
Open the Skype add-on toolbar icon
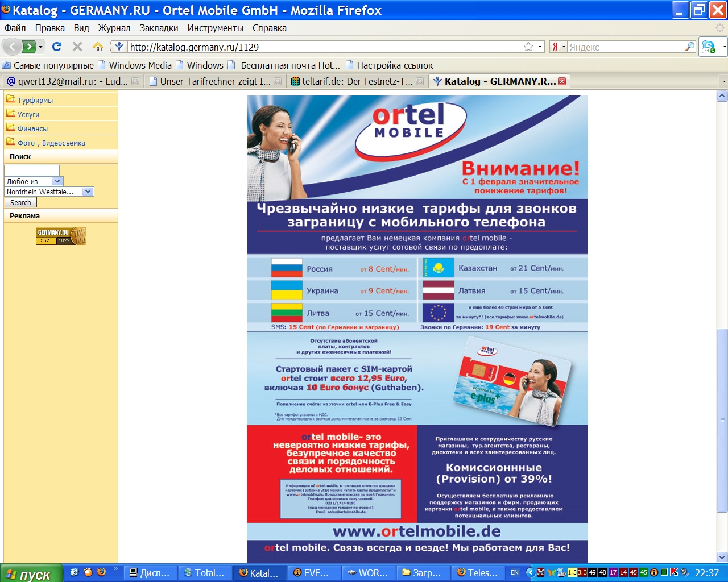click(x=709, y=47)
